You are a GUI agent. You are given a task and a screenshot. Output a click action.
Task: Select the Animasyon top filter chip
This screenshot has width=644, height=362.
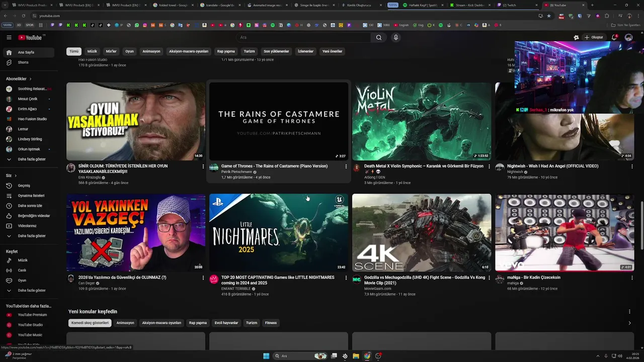tap(151, 51)
